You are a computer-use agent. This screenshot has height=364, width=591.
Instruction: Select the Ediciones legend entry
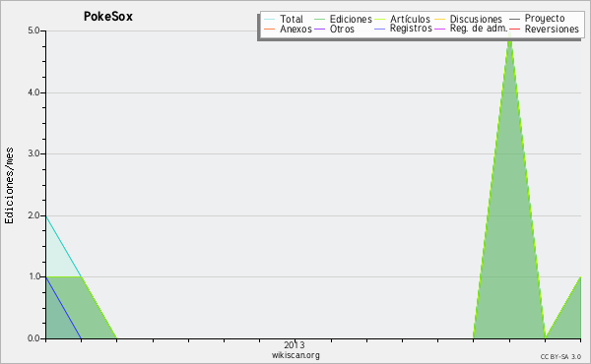pyautogui.click(x=343, y=19)
